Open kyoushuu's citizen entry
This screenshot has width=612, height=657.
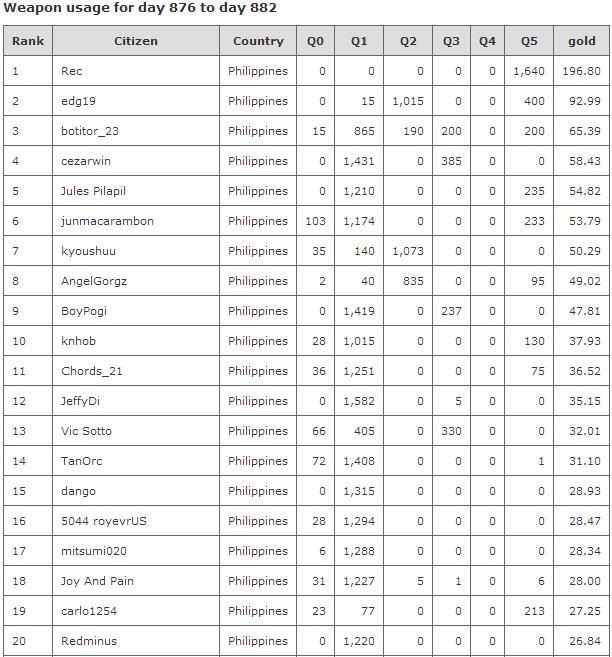(88, 251)
